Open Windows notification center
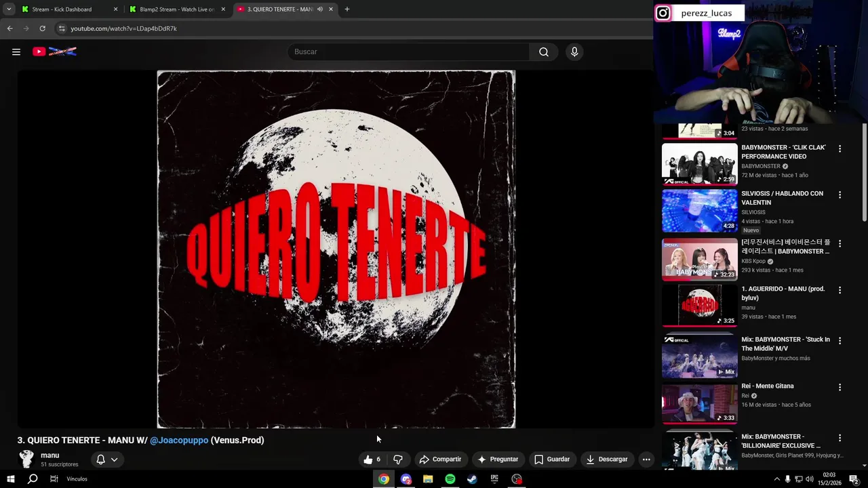 [854, 479]
